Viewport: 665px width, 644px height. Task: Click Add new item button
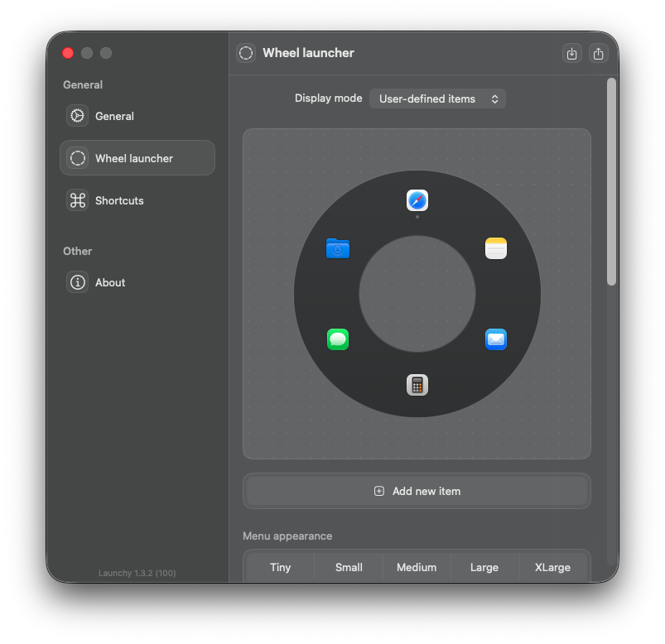417,491
